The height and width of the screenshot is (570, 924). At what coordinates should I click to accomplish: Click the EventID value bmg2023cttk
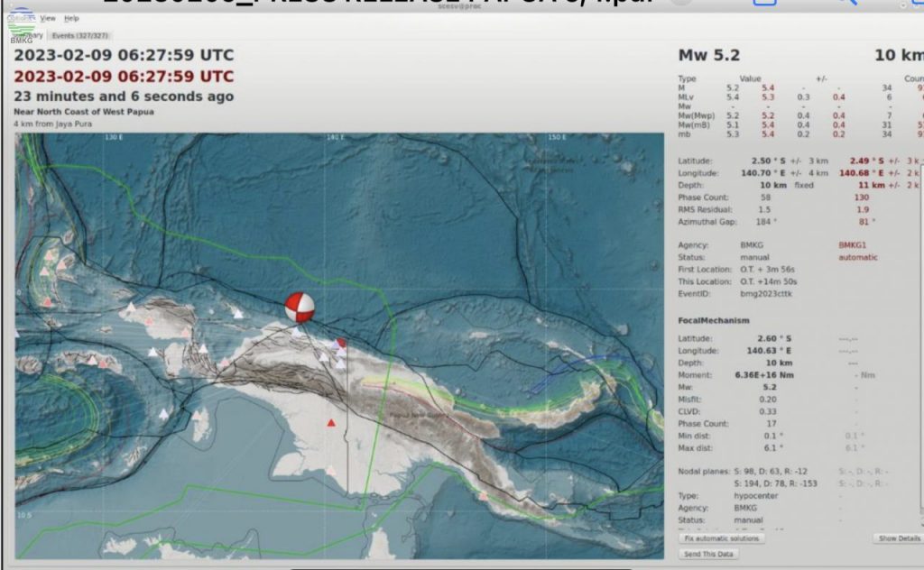point(766,294)
